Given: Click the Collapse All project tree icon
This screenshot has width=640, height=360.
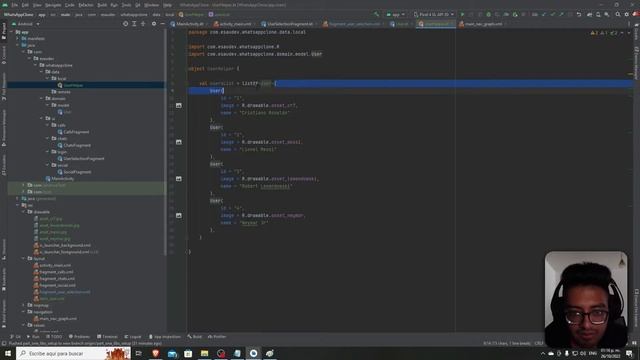Looking at the screenshot, I should [143, 24].
